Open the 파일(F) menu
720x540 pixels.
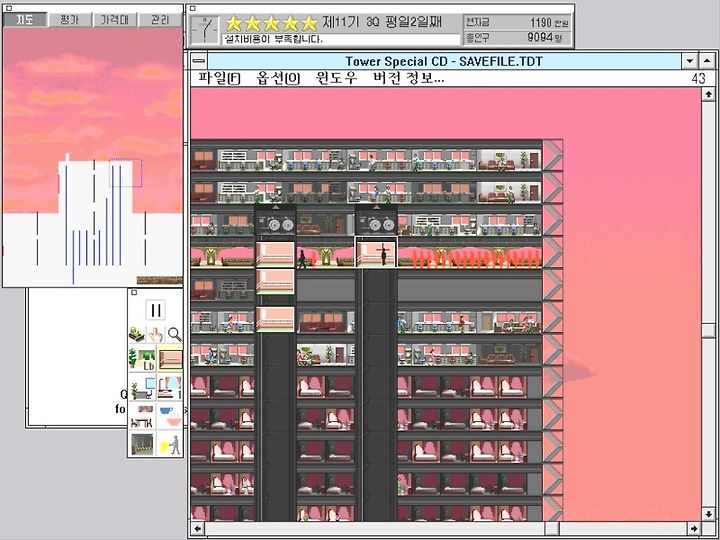(219, 78)
